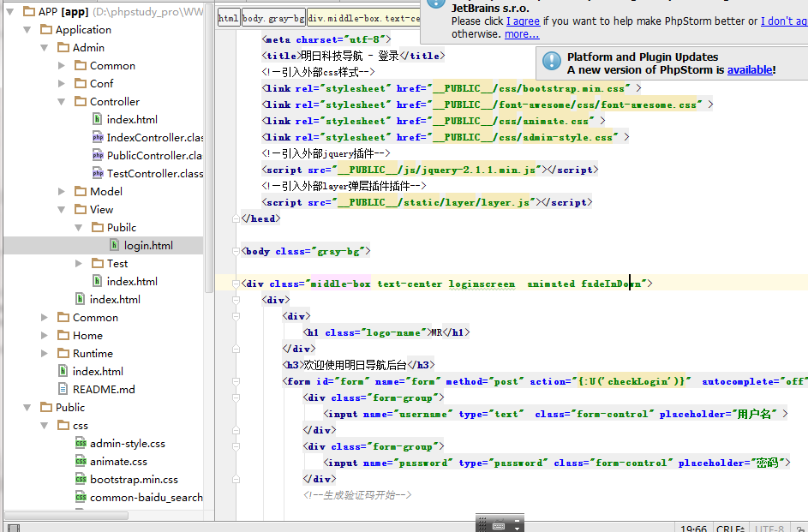Click the CSS icon of animate.css

point(81,462)
